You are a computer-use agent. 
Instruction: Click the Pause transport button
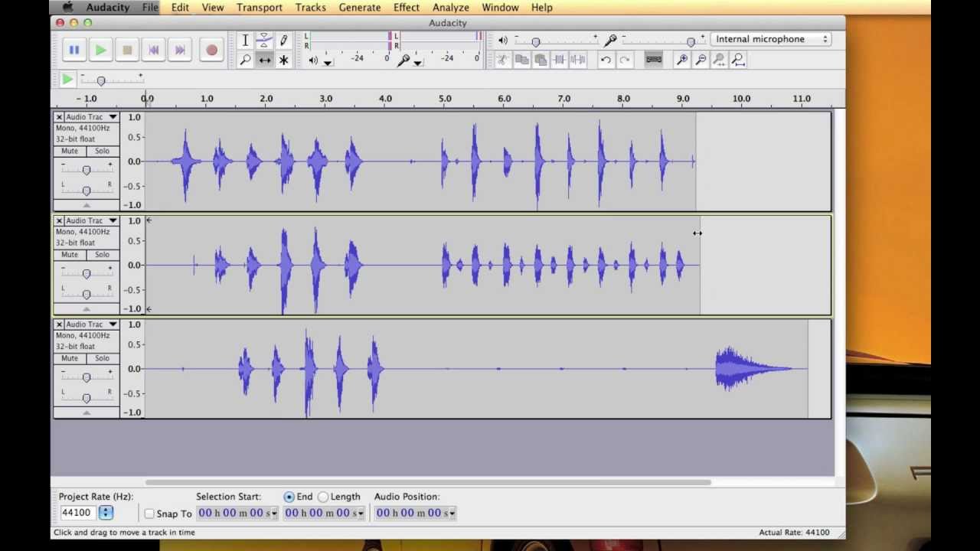click(74, 50)
